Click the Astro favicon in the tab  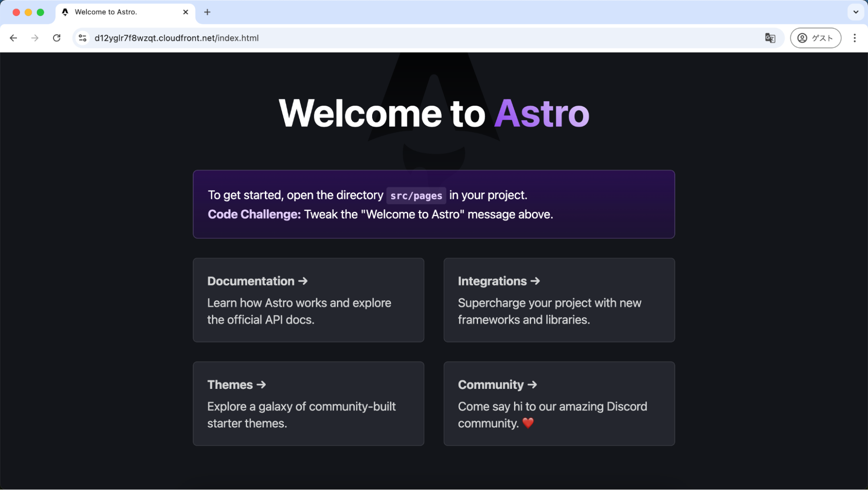coord(65,12)
